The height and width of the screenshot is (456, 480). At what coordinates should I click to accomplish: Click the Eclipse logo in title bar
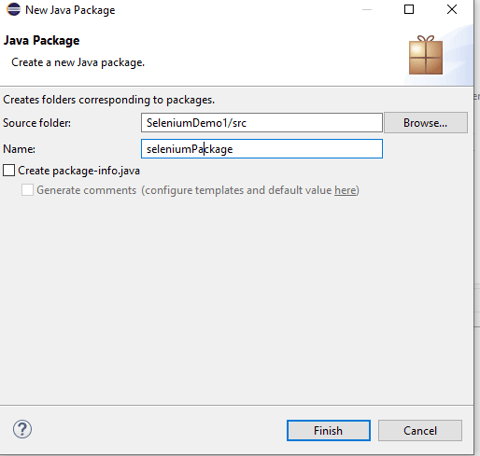point(14,9)
